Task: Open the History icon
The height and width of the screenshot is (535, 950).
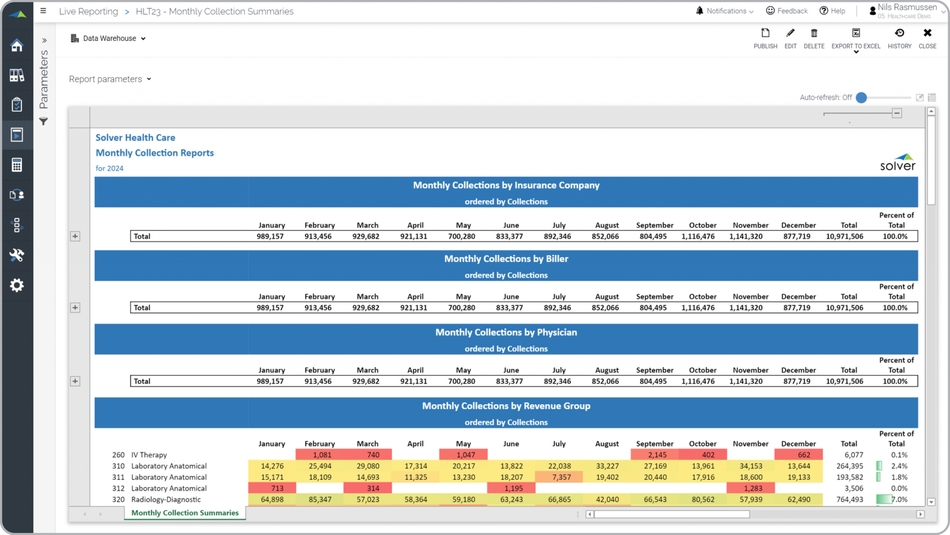Action: tap(899, 34)
